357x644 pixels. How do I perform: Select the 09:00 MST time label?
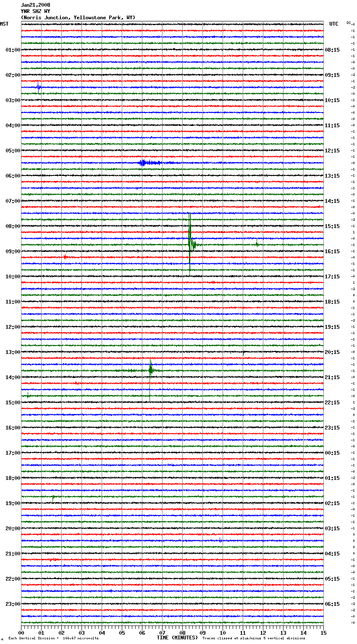click(x=13, y=251)
